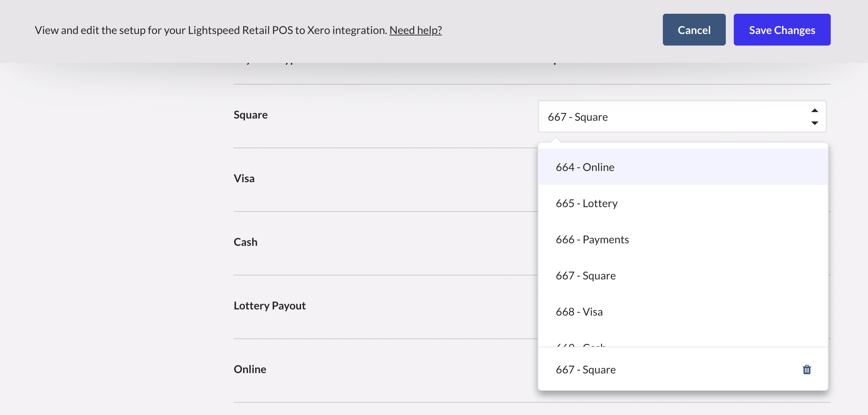Click the Save Changes button
The image size is (868, 415).
point(782,30)
